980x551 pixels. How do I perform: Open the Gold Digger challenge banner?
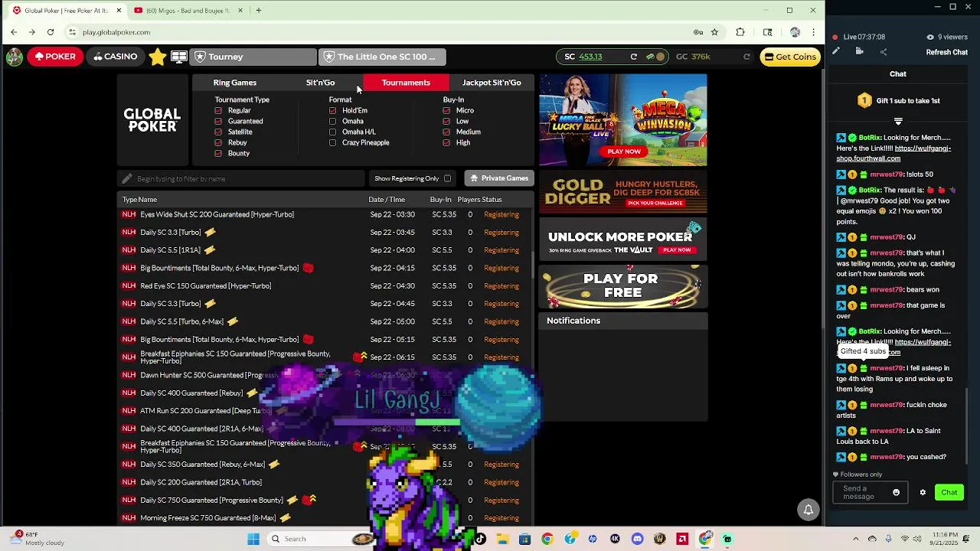[623, 192]
